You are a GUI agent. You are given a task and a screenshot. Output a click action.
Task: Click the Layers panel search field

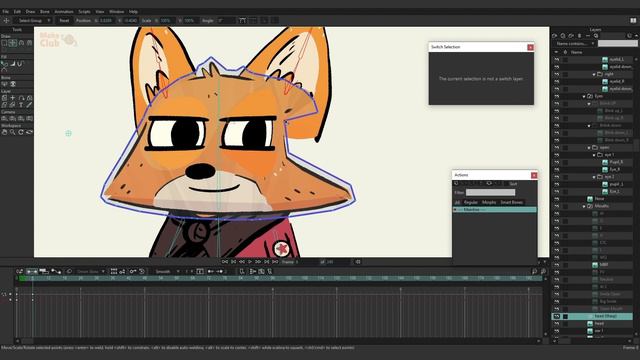(x=618, y=44)
